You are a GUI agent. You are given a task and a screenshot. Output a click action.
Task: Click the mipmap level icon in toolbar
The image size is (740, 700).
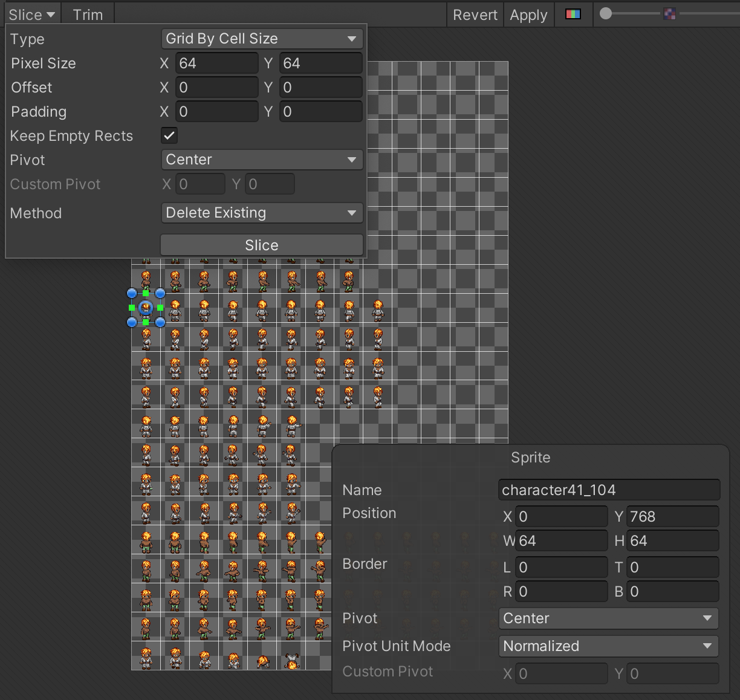[x=669, y=14]
